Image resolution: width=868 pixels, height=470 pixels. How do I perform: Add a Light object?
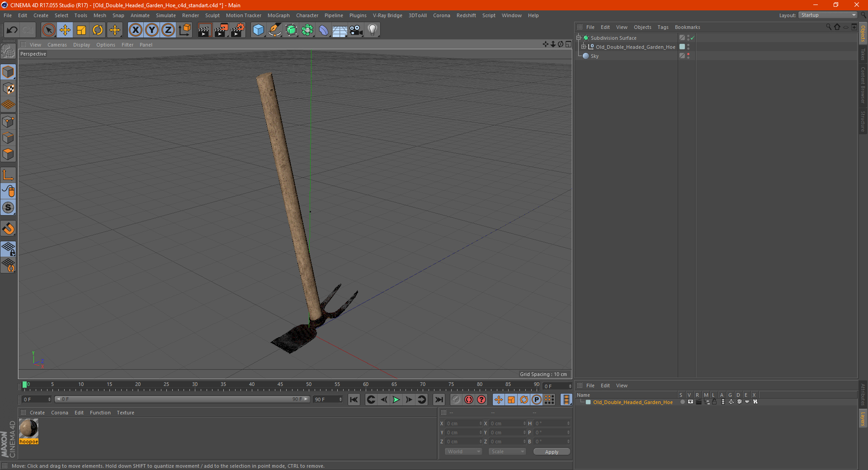point(373,30)
